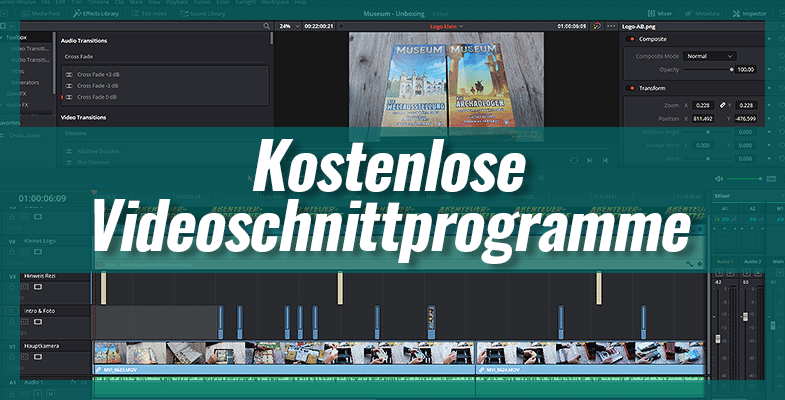Click the color bypass icon above viewer
This screenshot has width=785, height=400.
(597, 26)
